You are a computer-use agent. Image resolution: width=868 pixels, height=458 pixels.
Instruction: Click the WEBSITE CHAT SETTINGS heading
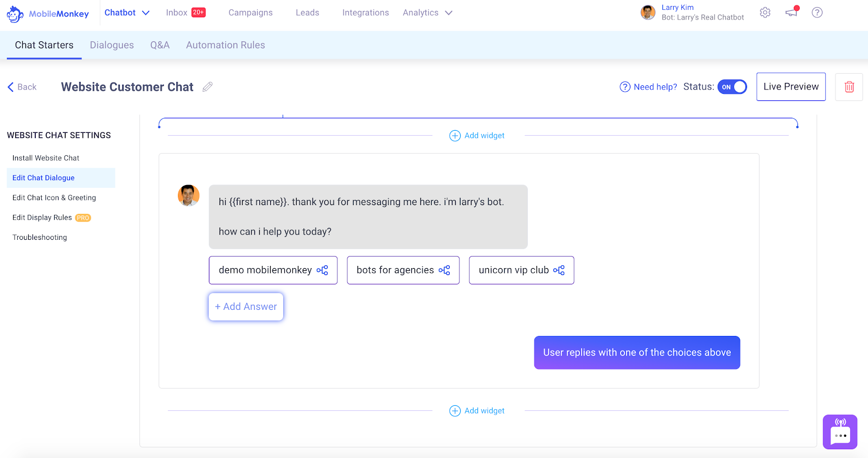pyautogui.click(x=59, y=136)
